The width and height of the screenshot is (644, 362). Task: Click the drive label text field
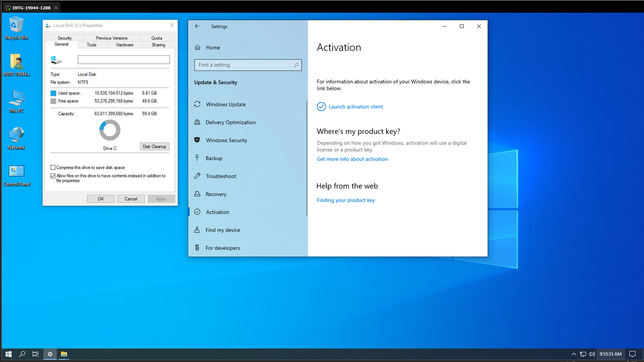124,59
